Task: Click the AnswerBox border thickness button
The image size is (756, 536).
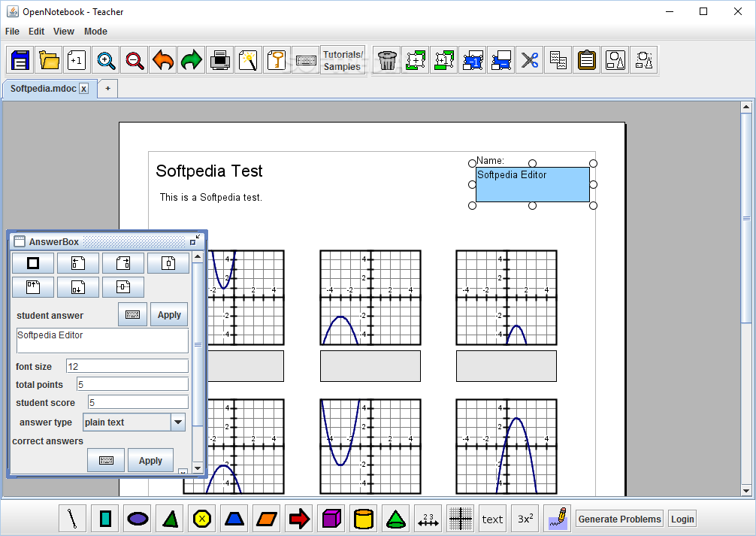Action: (x=33, y=263)
